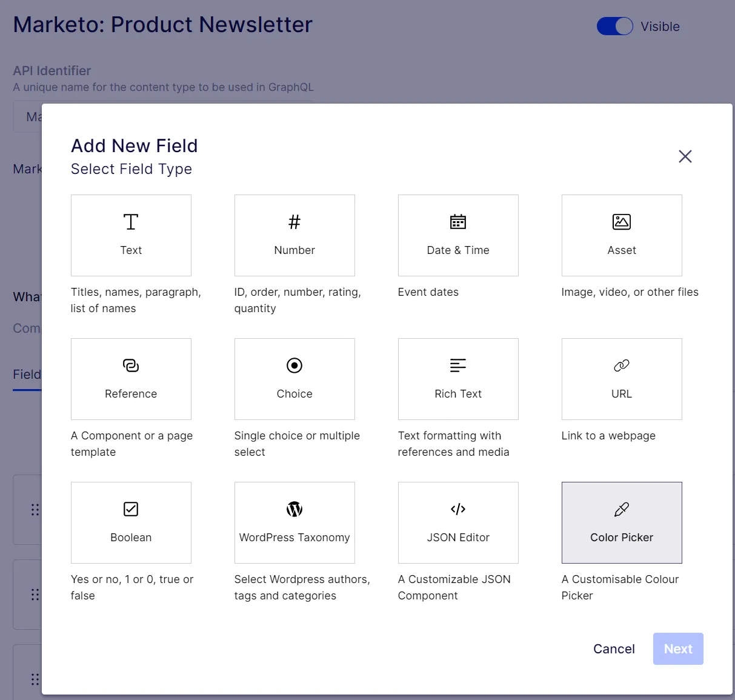Click 'Titles, names, paragraph, list of names' description
Viewport: 735px width, 700px height.
point(136,300)
